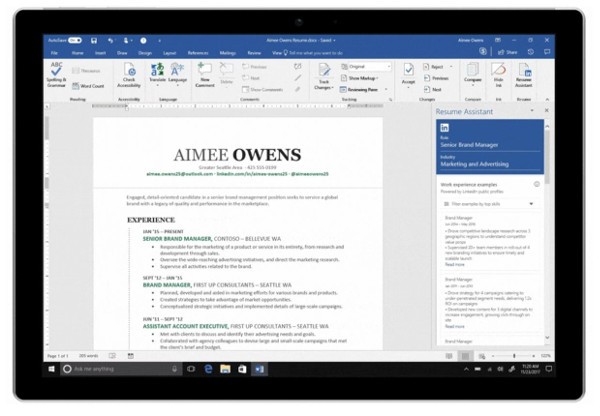Toggle the AutoSave switch
Viewport: 600px width, 416px height.
point(75,40)
